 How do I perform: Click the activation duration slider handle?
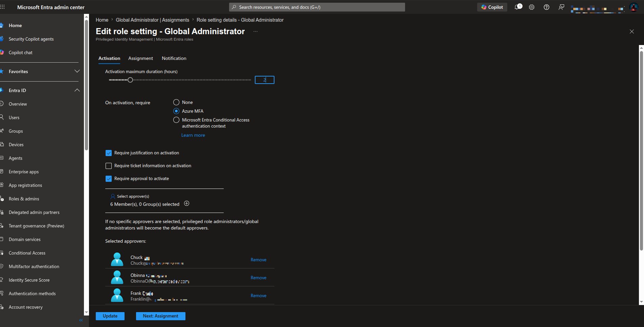[130, 80]
